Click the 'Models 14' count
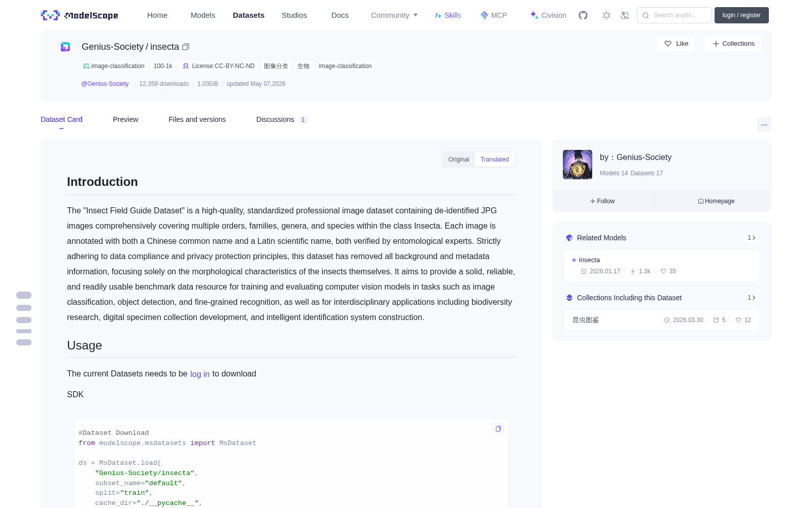 [x=614, y=173]
